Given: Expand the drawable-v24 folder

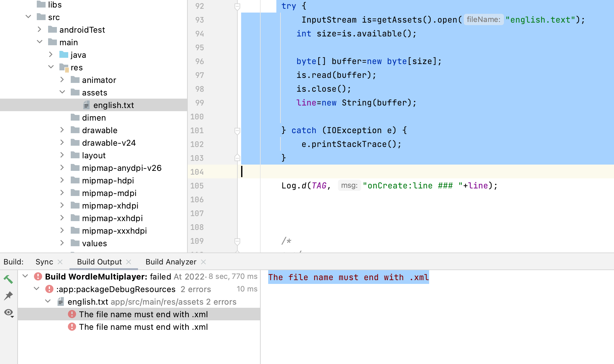Looking at the screenshot, I should tap(62, 142).
